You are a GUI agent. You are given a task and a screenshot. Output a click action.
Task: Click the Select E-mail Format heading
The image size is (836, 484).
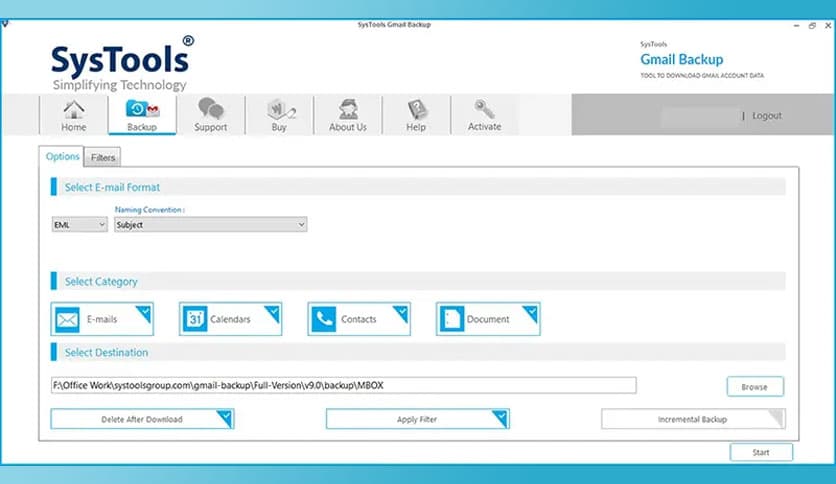click(x=112, y=187)
